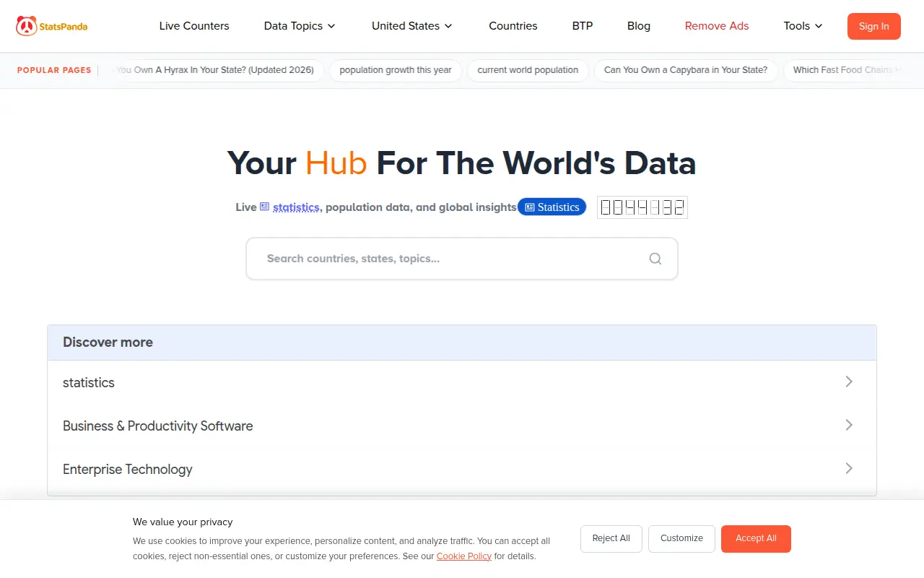924x578 pixels.
Task: Click the magnifier search icon
Action: (655, 259)
